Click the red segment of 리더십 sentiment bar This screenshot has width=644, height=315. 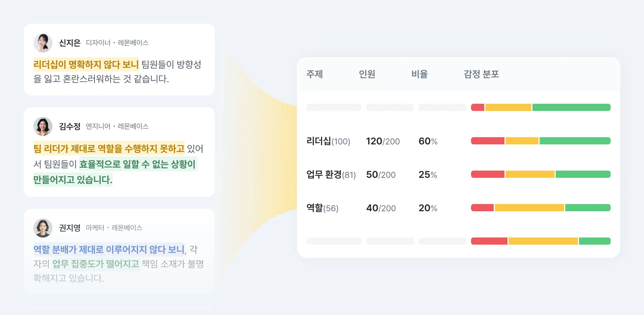[x=487, y=141]
